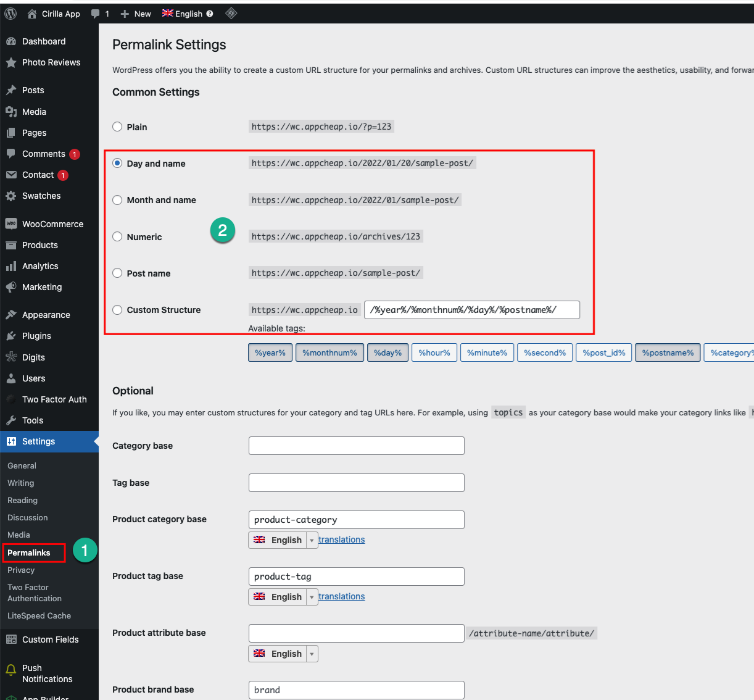Click the %postname% available tag button
This screenshot has height=700, width=754.
pos(667,352)
